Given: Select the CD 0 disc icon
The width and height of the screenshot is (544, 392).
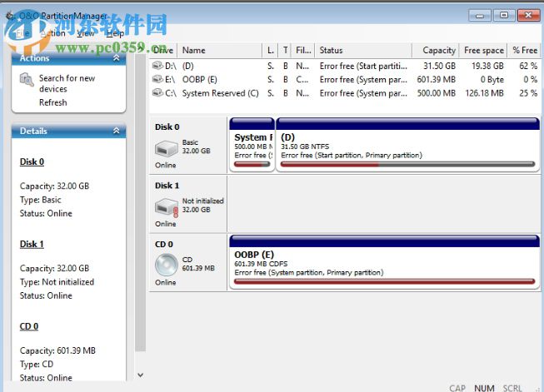Looking at the screenshot, I should coord(166,265).
